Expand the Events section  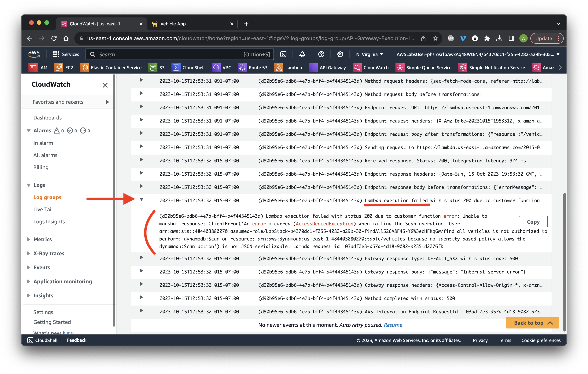point(29,267)
